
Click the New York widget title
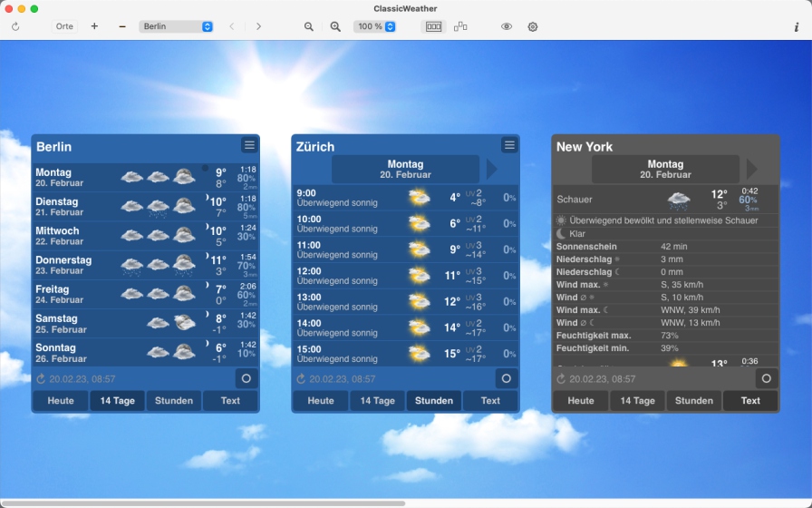click(585, 147)
